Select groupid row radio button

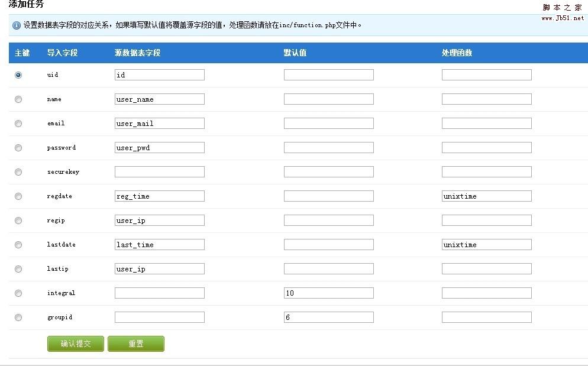(x=18, y=318)
